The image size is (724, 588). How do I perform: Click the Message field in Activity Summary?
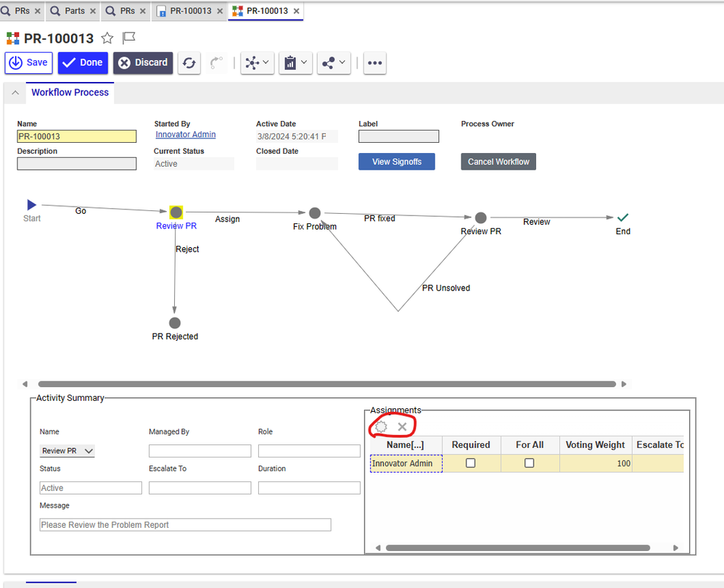(185, 525)
